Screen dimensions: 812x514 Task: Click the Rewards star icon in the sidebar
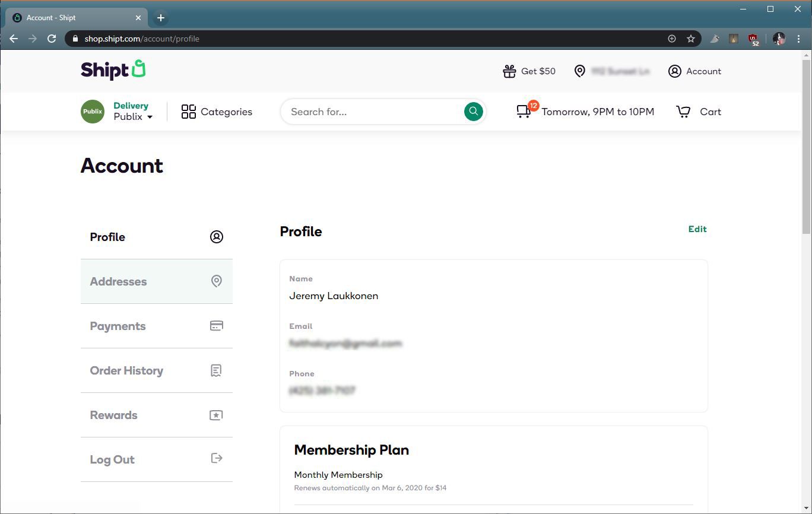217,415
